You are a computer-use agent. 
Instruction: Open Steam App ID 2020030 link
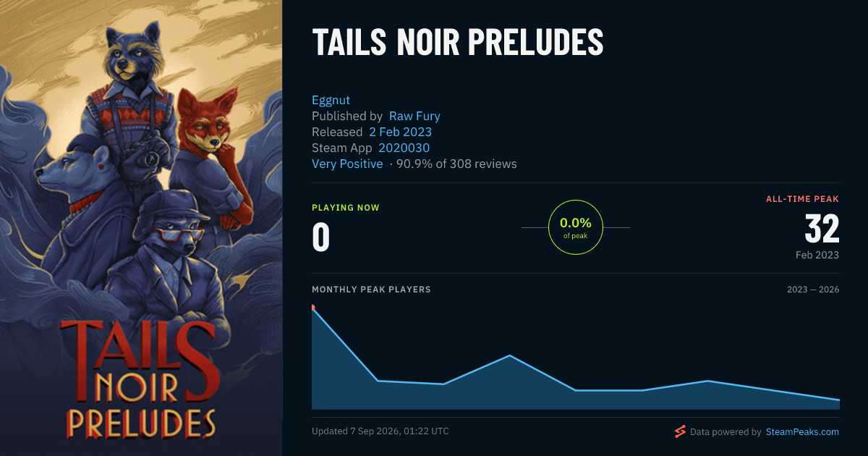pyautogui.click(x=404, y=148)
